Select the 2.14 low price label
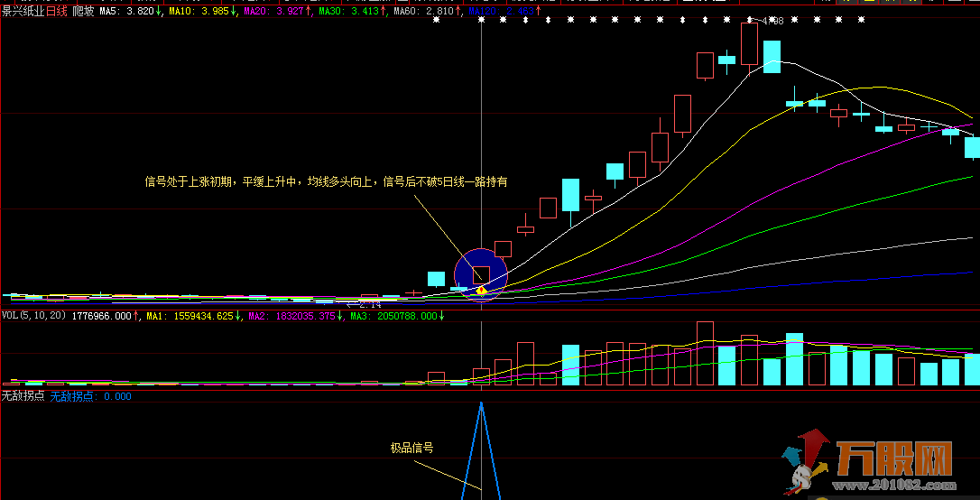This screenshot has width=980, height=500. click(x=370, y=304)
